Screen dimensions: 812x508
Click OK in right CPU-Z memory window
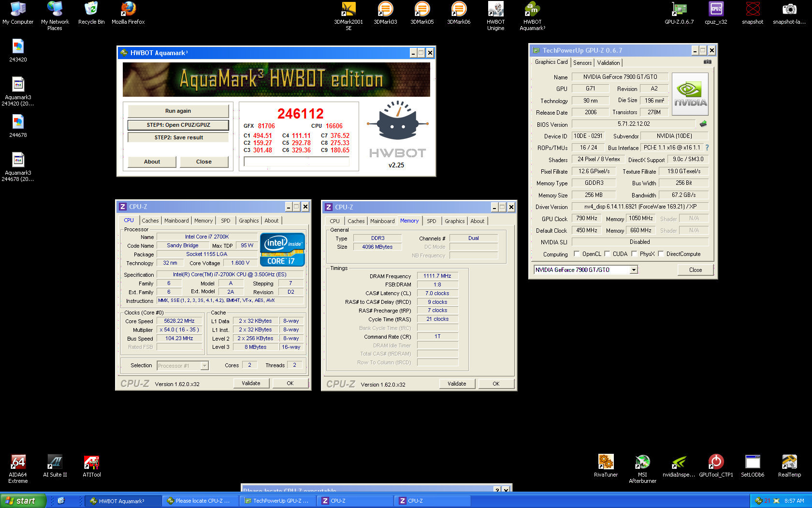pyautogui.click(x=496, y=384)
